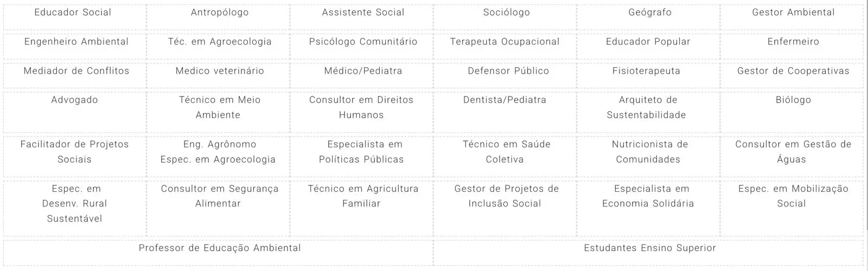Click the Biólogo cell

pyautogui.click(x=793, y=100)
